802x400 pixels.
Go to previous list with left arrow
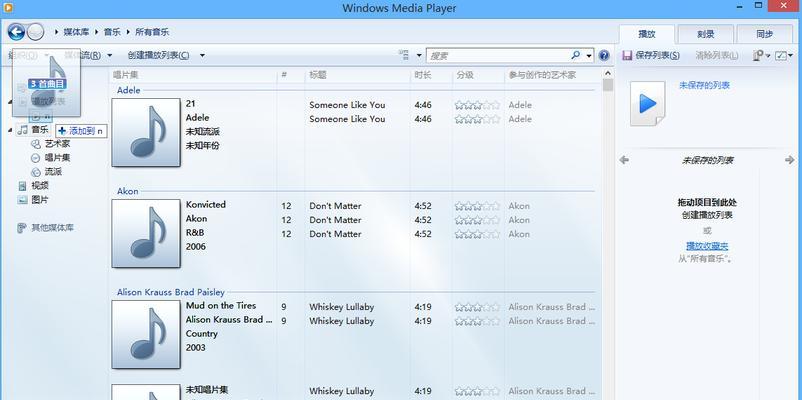[x=623, y=160]
